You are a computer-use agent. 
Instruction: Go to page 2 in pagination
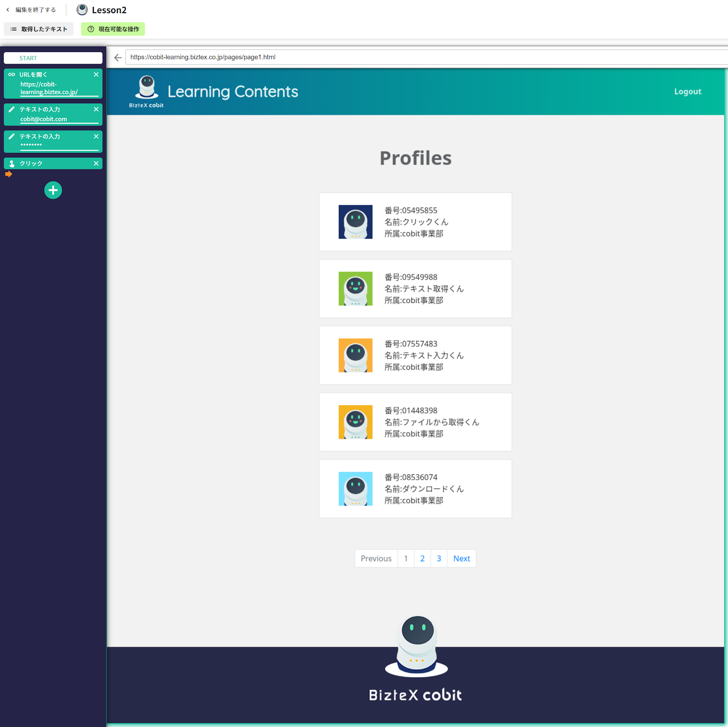coord(422,559)
